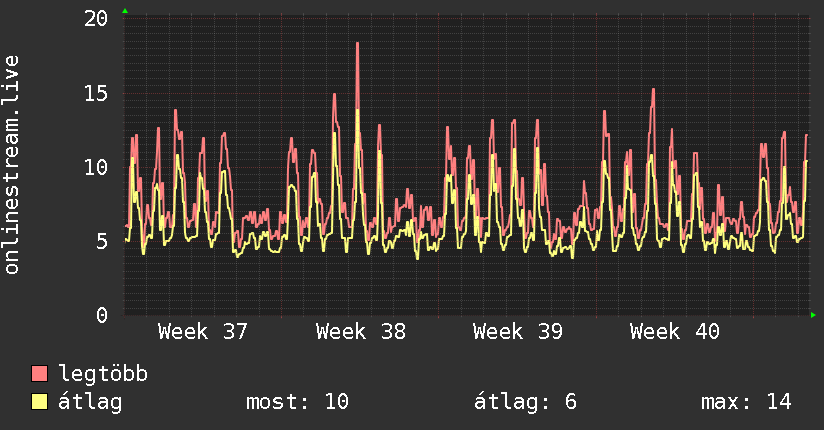The image size is (824, 430).
Task: Click the 'Week 39' x-axis label
Action: pos(518,332)
